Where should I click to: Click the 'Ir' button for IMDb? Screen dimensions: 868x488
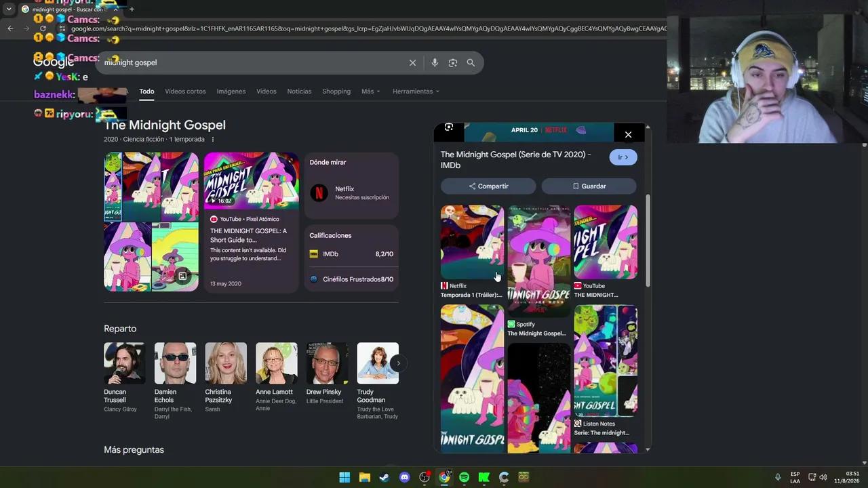(x=623, y=157)
